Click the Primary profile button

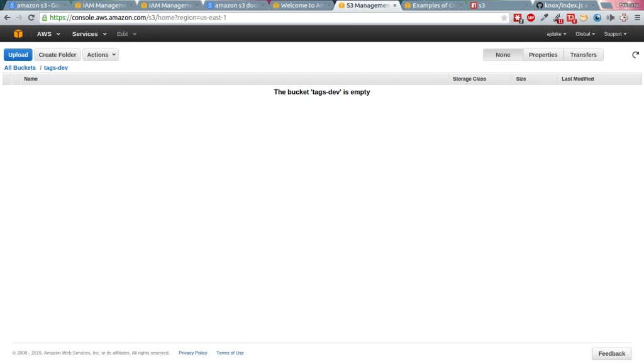pos(628,4)
